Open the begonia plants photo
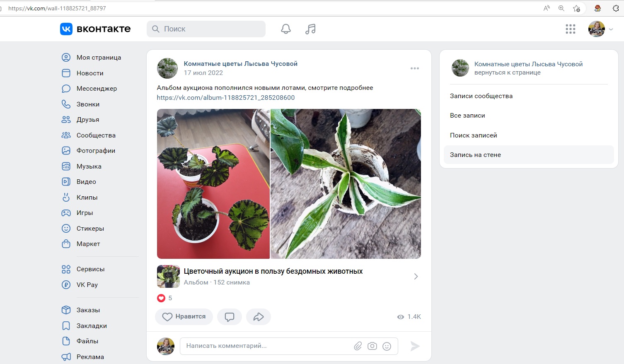The image size is (624, 364). coord(213,184)
